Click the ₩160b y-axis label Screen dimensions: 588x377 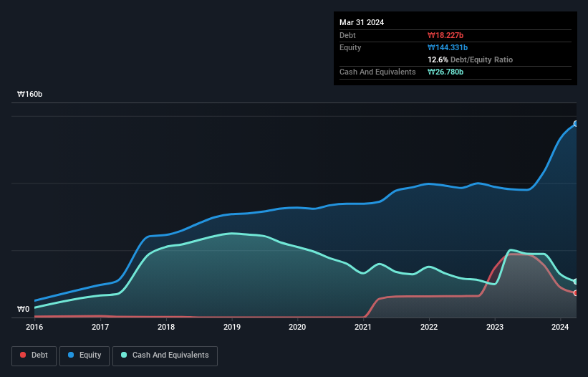pyautogui.click(x=29, y=94)
